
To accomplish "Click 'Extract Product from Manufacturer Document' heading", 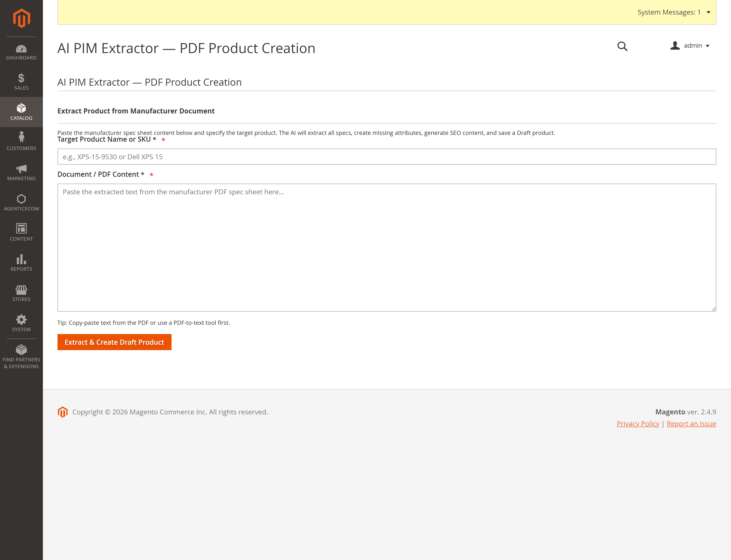I will [x=136, y=111].
